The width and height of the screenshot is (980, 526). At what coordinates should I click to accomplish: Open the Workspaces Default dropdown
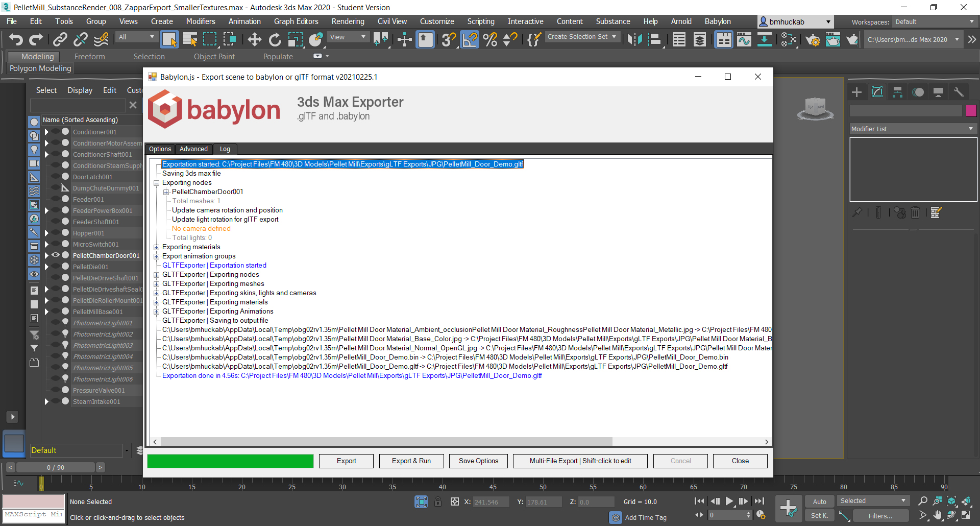click(935, 22)
